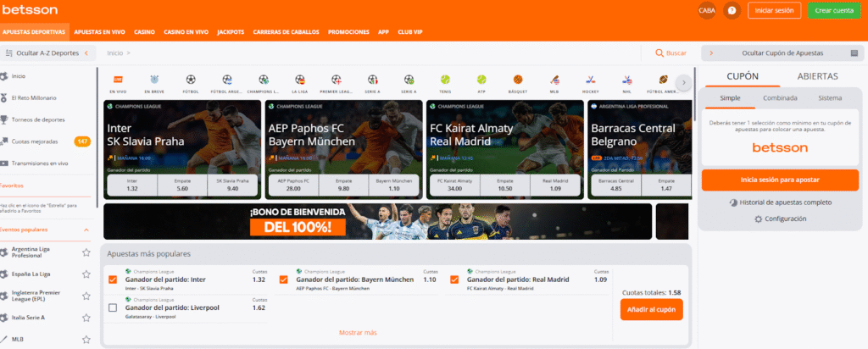Screen dimensions: 868x349
Task: Open Casino en Vivo section
Action: 186,32
